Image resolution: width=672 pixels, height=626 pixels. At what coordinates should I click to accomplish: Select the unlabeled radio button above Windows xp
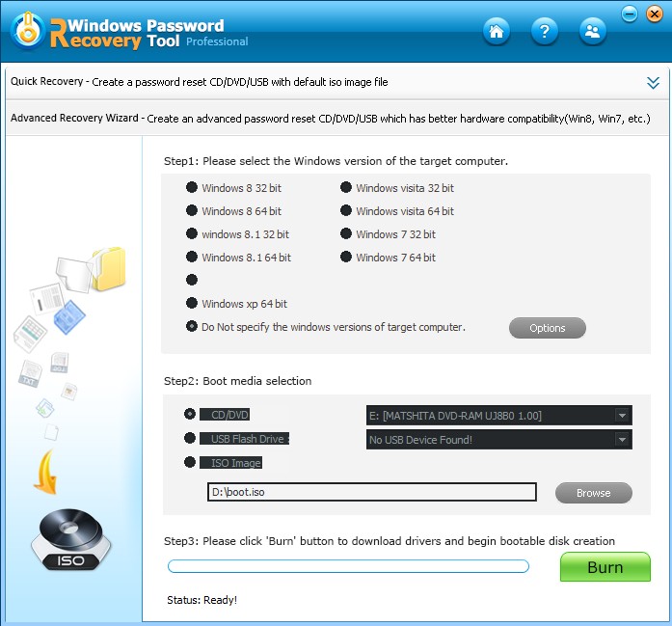point(192,280)
